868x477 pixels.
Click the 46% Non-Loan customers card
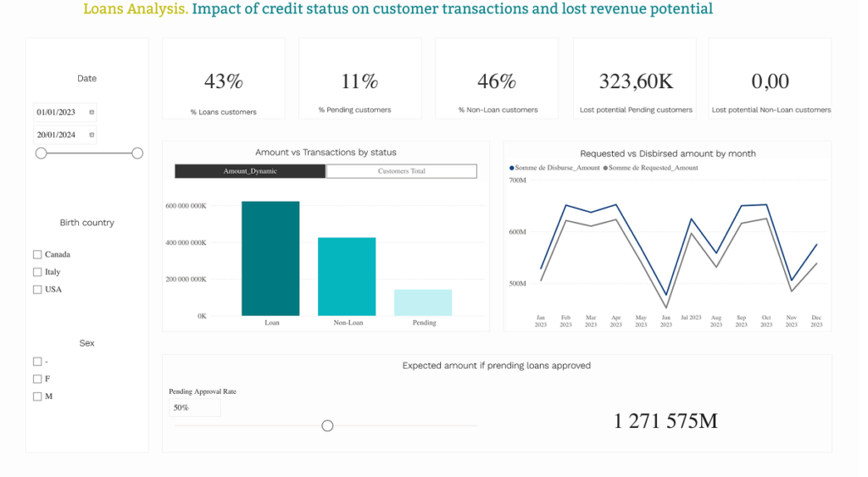pos(497,79)
